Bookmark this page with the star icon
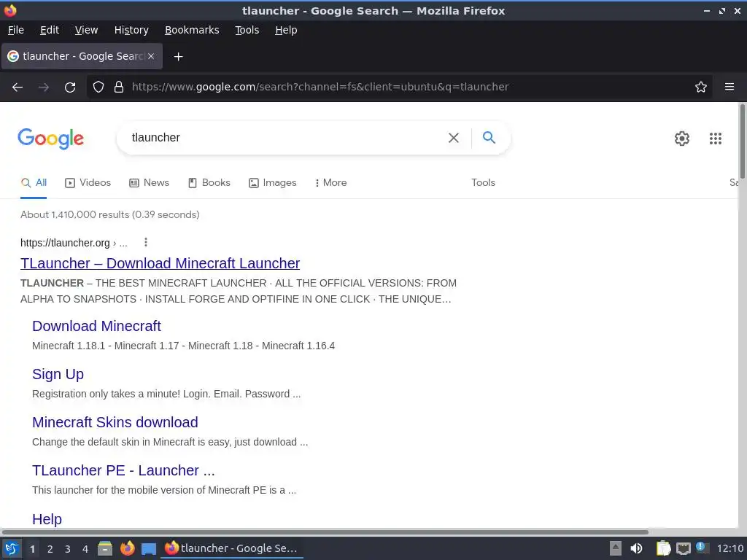 (x=701, y=87)
